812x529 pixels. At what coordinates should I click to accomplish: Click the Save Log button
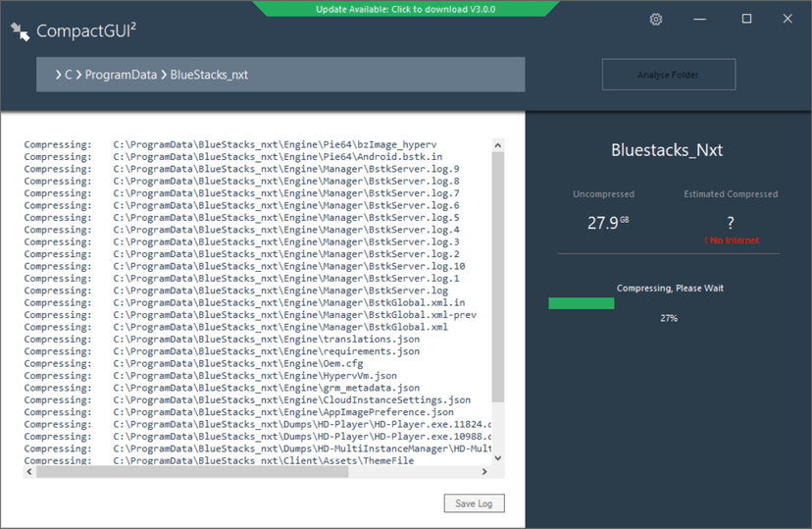pyautogui.click(x=474, y=503)
